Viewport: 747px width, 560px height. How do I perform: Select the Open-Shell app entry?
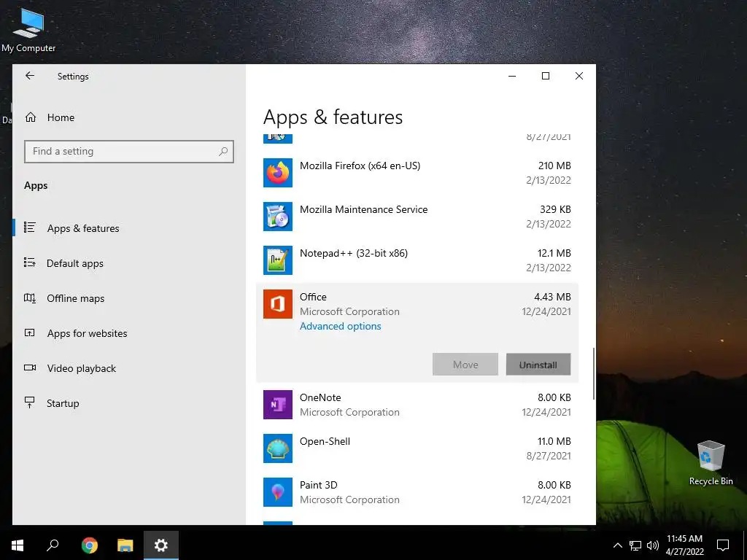(417, 448)
